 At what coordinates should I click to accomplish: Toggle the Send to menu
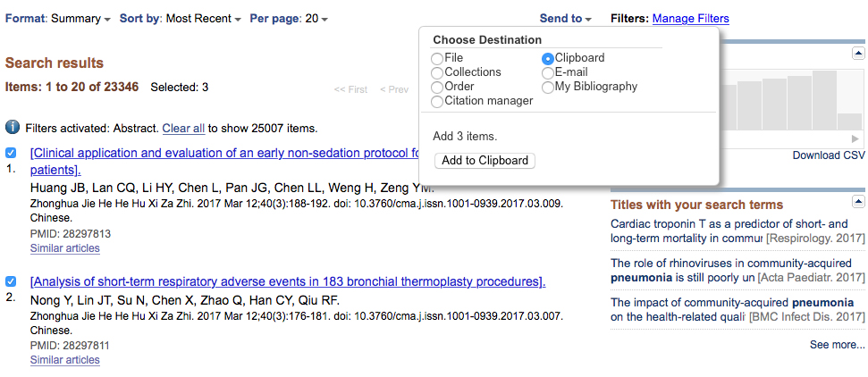pyautogui.click(x=566, y=18)
